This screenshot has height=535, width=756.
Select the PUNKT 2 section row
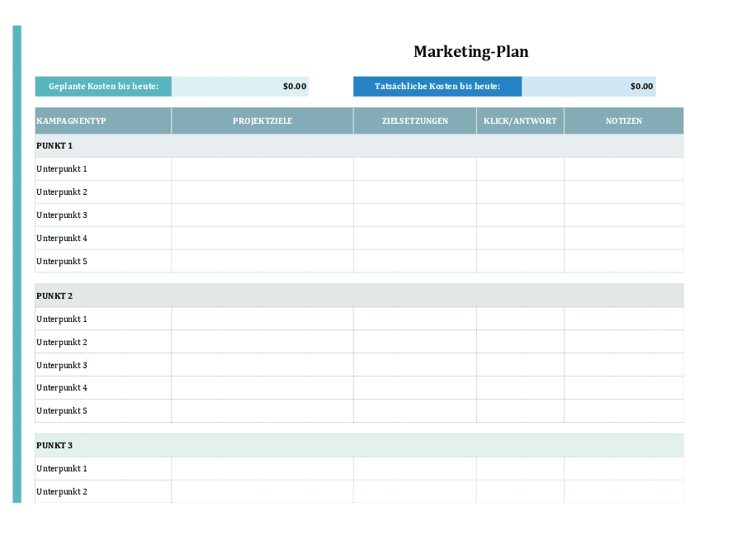[x=359, y=296]
